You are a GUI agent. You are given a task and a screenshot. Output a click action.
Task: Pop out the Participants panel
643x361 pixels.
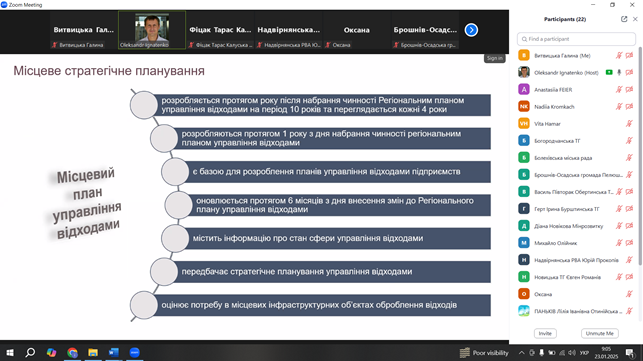click(x=624, y=19)
